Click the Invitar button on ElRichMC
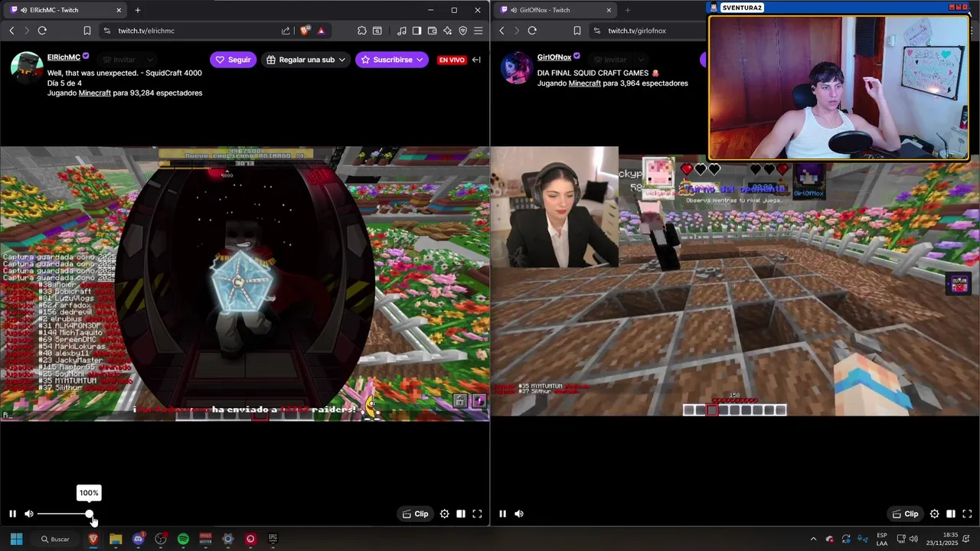This screenshot has width=980, height=551. point(119,60)
